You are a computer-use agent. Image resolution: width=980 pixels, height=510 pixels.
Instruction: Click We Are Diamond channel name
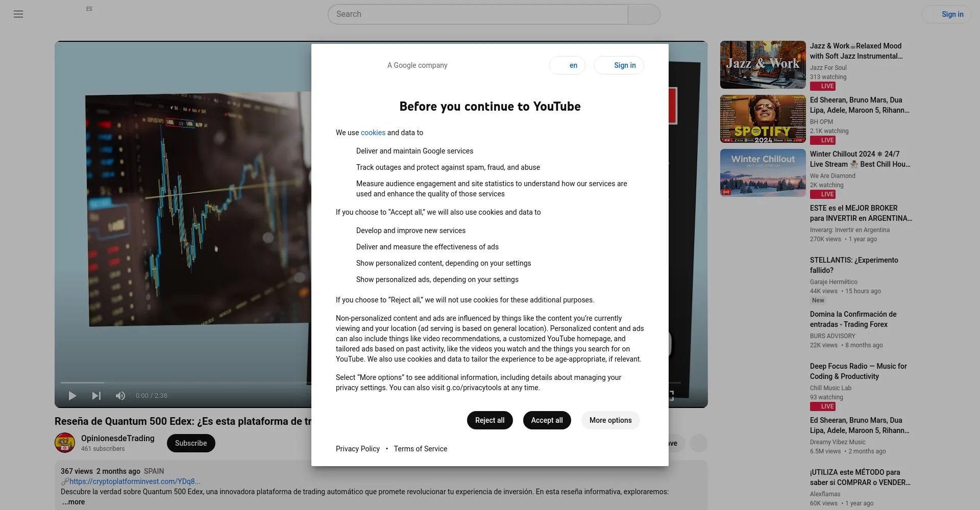pos(832,176)
